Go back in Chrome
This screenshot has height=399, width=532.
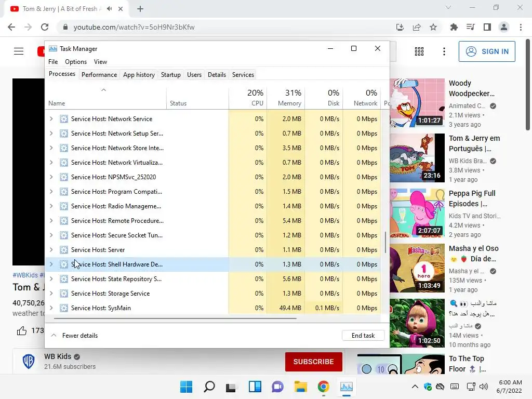pos(11,27)
